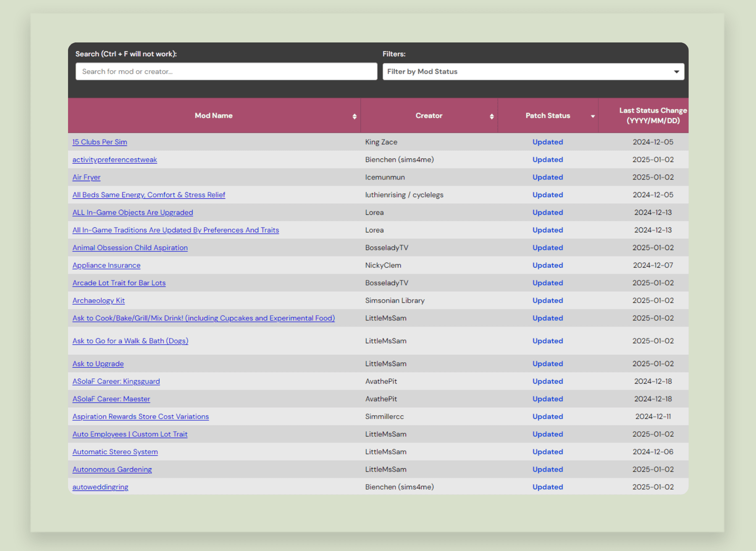
Task: Open the autoweddingring mod link
Action: 100,488
